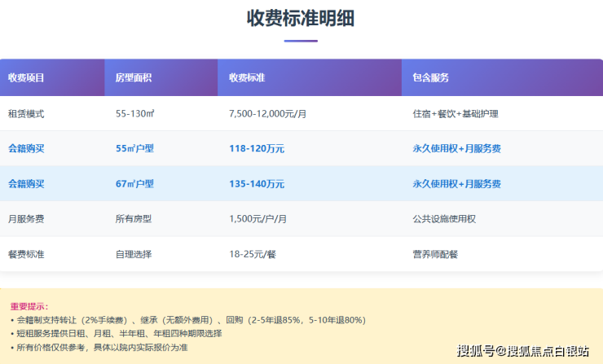Click the 118-120万元 price
This screenshot has width=603, height=364.
[257, 149]
